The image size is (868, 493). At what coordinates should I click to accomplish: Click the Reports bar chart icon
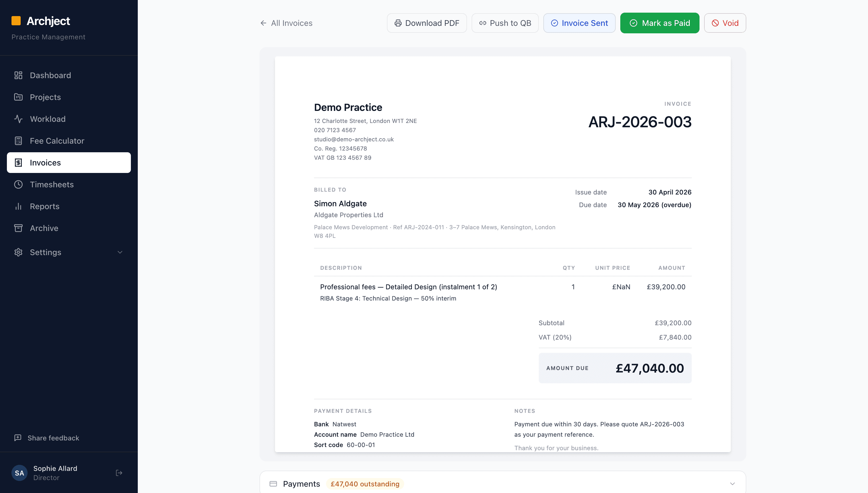coord(18,206)
